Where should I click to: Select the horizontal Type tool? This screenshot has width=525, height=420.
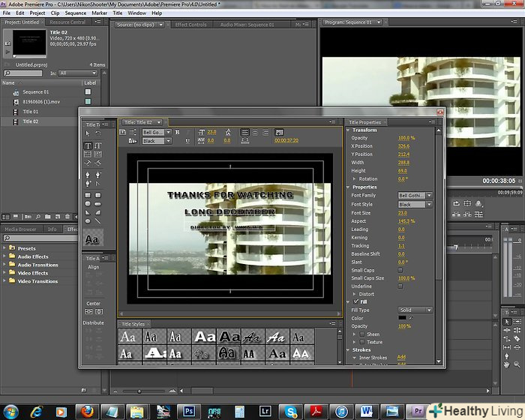(x=88, y=145)
